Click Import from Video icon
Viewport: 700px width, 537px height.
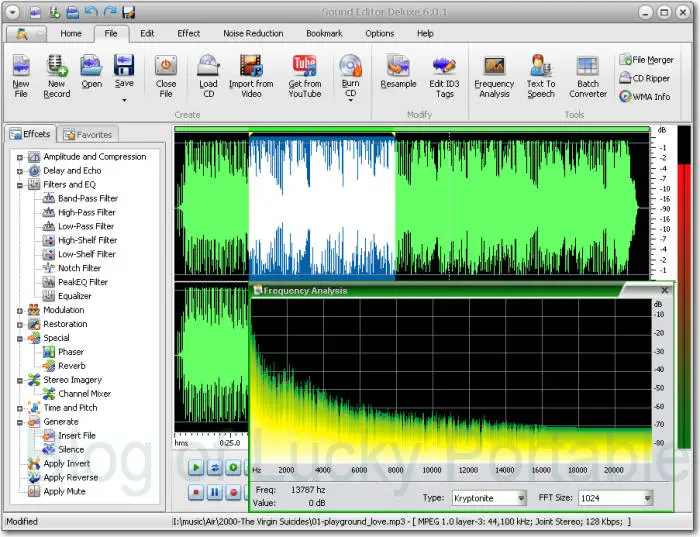pos(251,66)
